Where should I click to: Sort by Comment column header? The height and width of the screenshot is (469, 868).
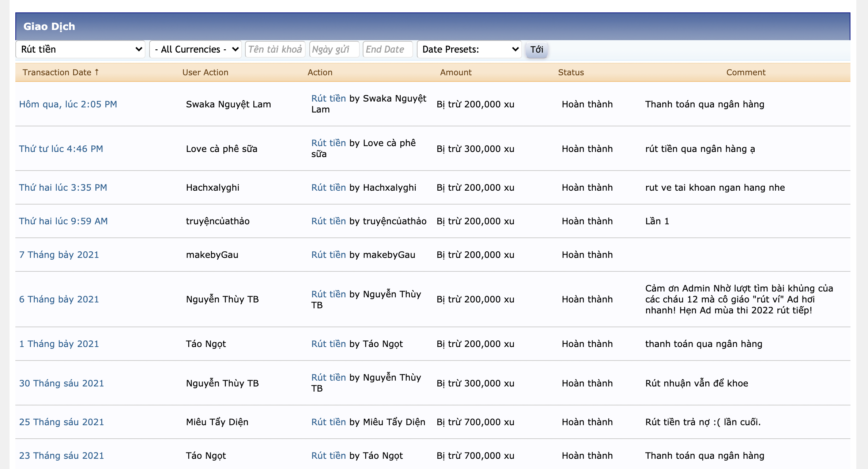[x=746, y=72]
